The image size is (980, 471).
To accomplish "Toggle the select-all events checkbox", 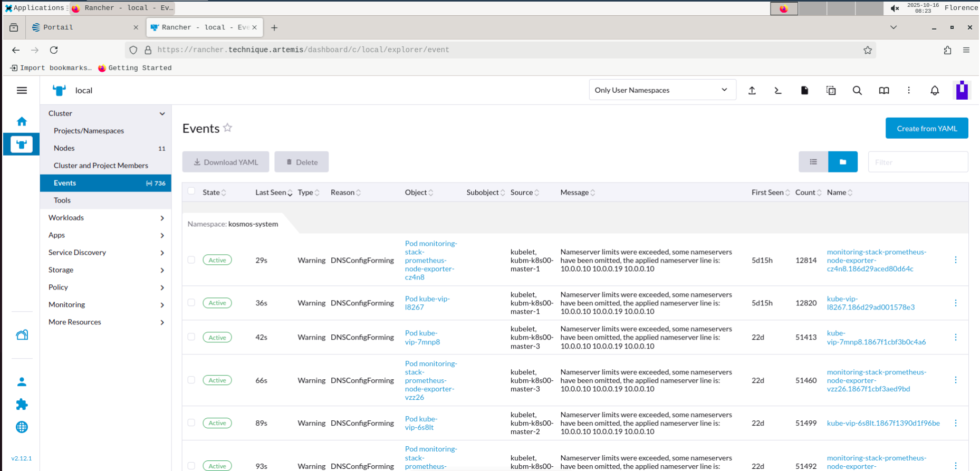I will [191, 191].
